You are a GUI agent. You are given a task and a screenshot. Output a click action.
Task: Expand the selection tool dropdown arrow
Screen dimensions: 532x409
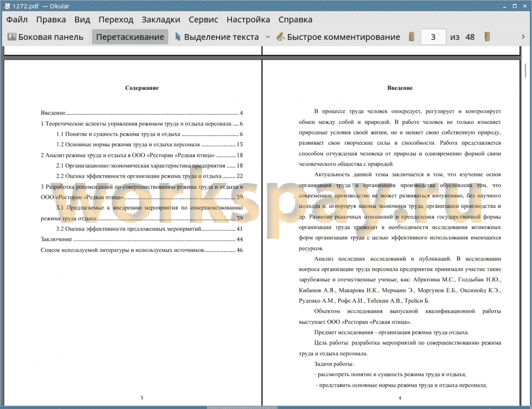[x=268, y=37]
